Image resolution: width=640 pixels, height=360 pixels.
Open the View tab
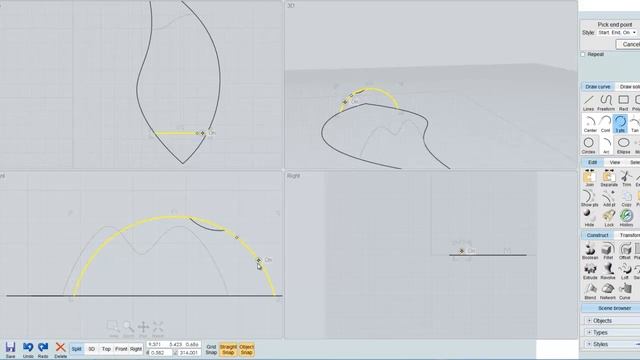(x=615, y=162)
